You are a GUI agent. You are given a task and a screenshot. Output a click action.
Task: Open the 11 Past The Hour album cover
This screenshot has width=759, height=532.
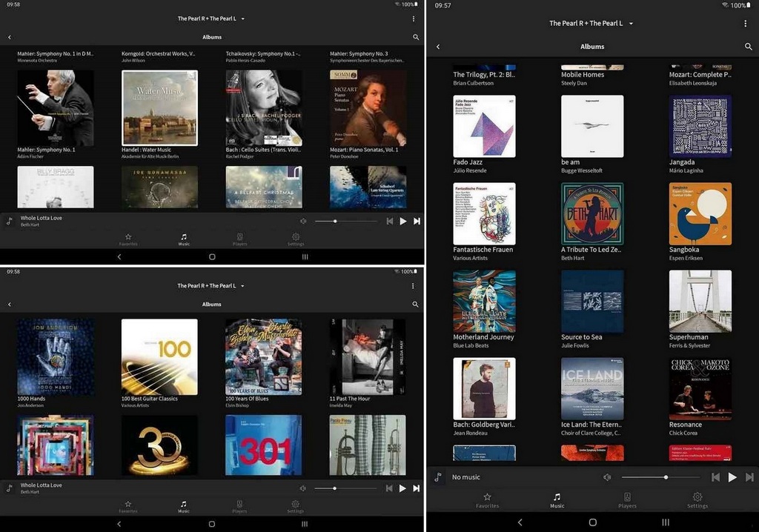click(368, 356)
